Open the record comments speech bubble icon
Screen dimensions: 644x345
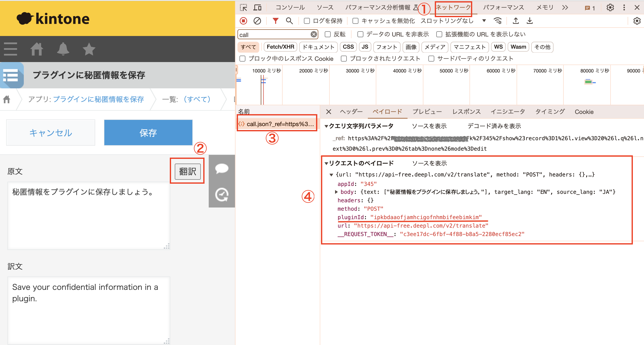coord(222,168)
